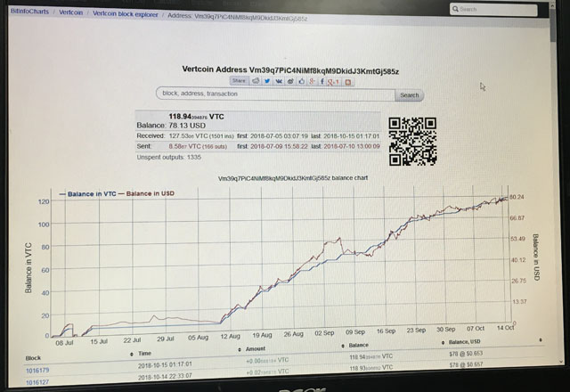Toggle the Balance in VTC legend series

point(87,194)
